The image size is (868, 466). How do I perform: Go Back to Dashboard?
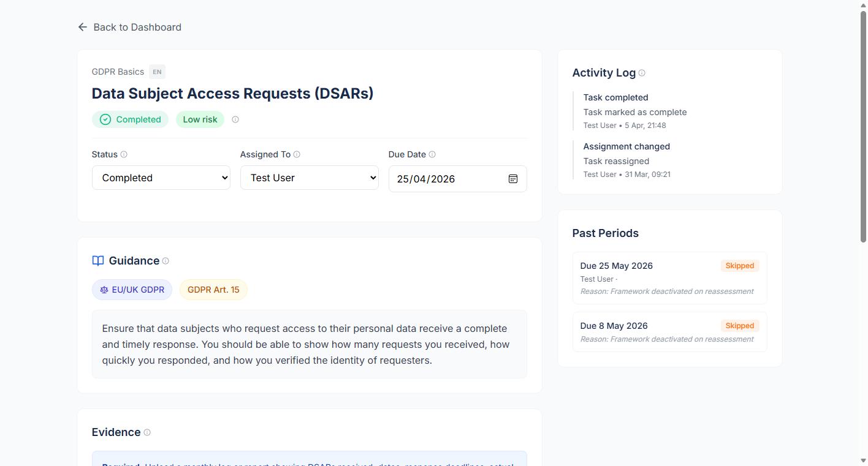tap(137, 27)
